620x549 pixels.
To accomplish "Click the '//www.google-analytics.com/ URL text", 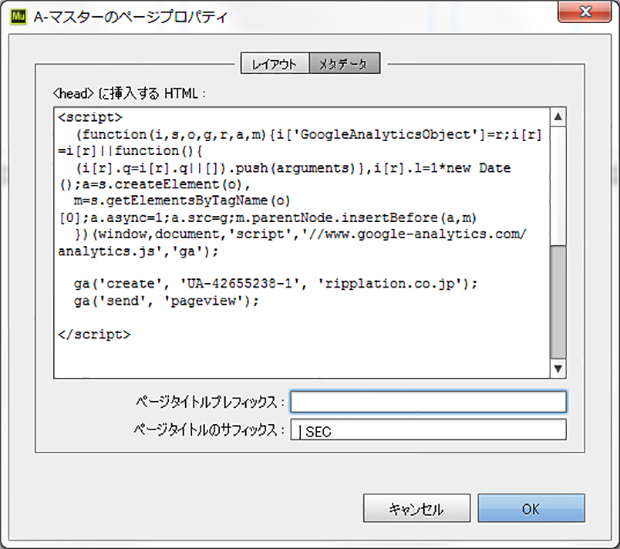I will (x=414, y=235).
